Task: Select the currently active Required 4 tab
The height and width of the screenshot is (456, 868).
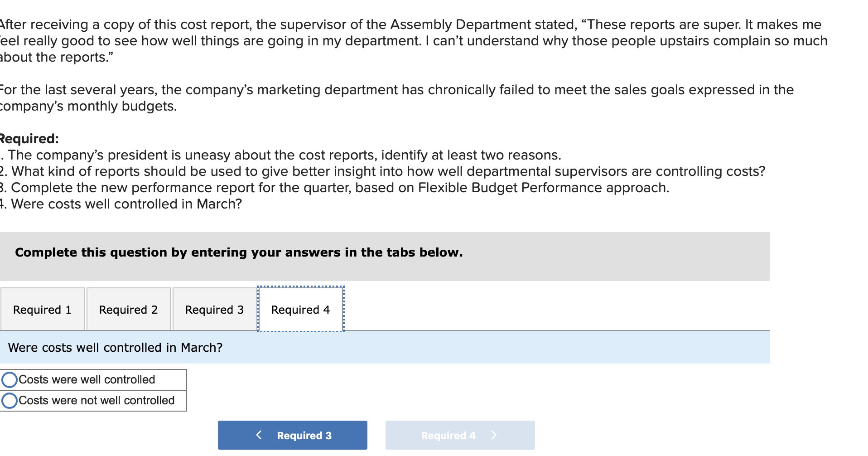Action: tap(300, 309)
